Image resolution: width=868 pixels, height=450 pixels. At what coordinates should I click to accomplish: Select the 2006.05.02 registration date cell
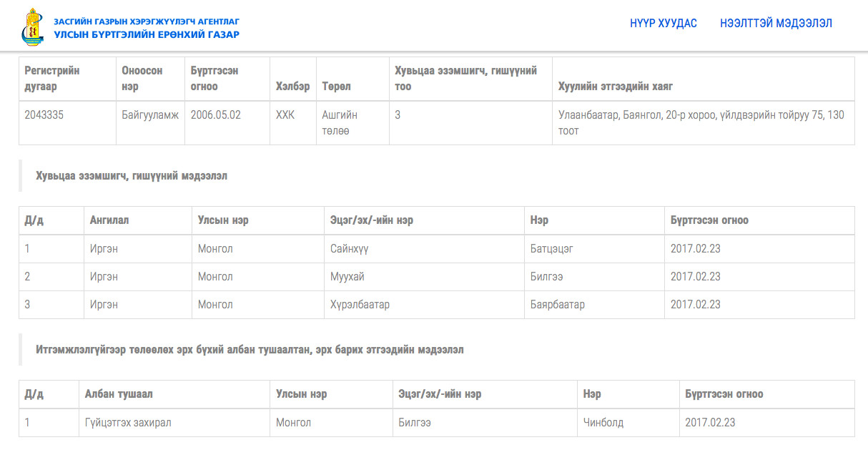click(x=227, y=123)
